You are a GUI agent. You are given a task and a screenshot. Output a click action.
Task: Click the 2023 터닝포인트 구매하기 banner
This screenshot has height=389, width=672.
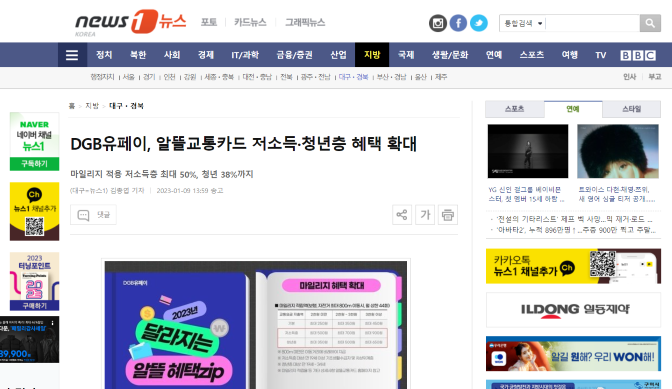tap(34, 281)
